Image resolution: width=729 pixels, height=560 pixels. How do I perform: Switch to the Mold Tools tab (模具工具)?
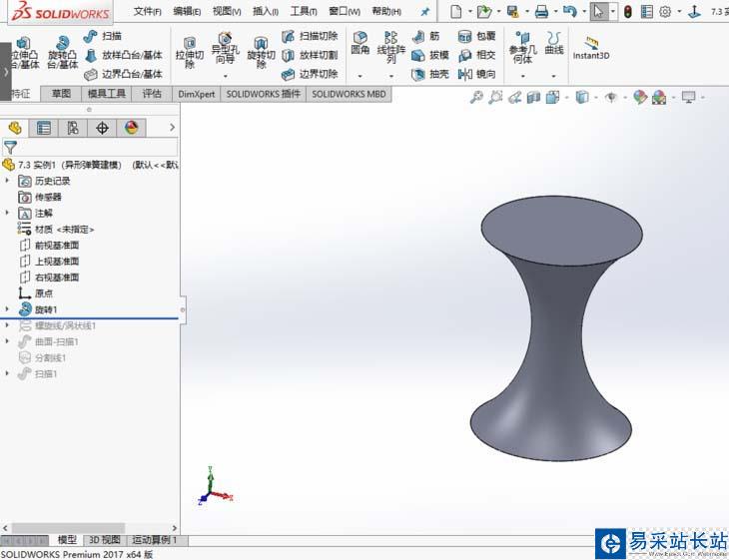click(x=107, y=94)
